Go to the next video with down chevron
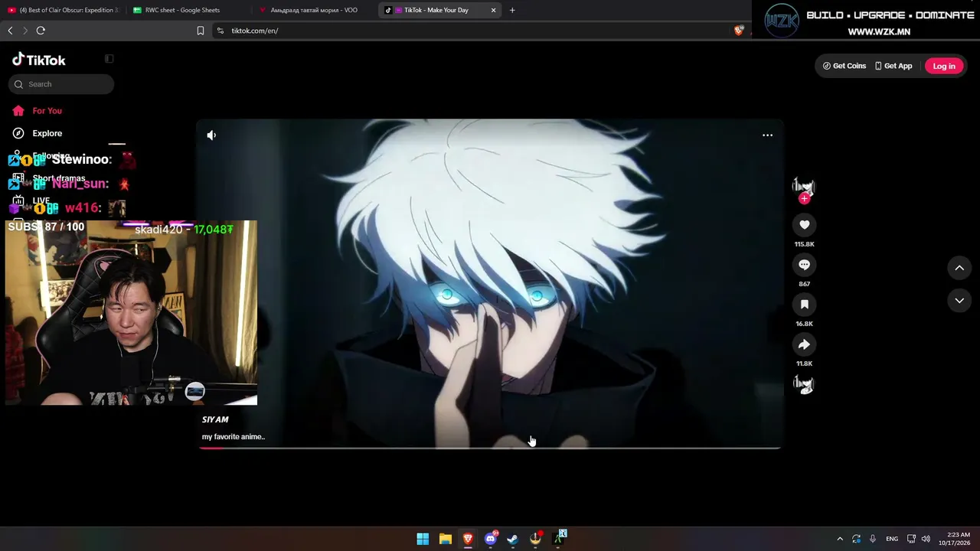This screenshot has width=980, height=551. (959, 302)
